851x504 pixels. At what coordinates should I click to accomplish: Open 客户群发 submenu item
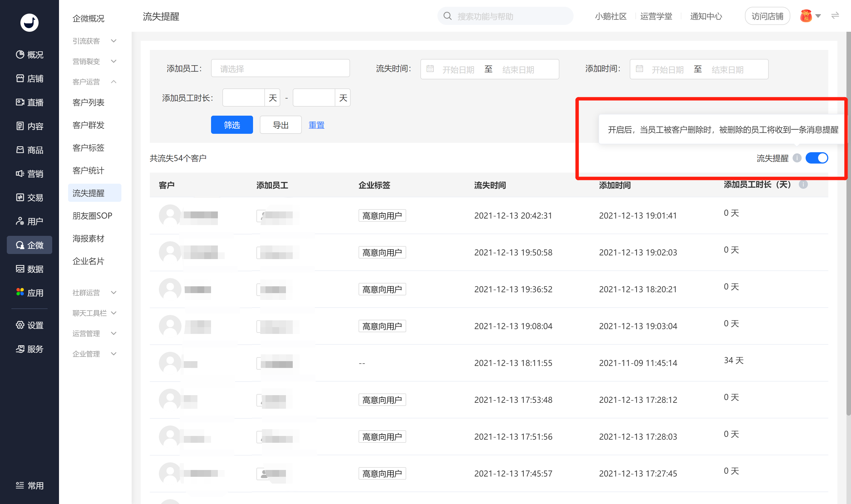[89, 125]
